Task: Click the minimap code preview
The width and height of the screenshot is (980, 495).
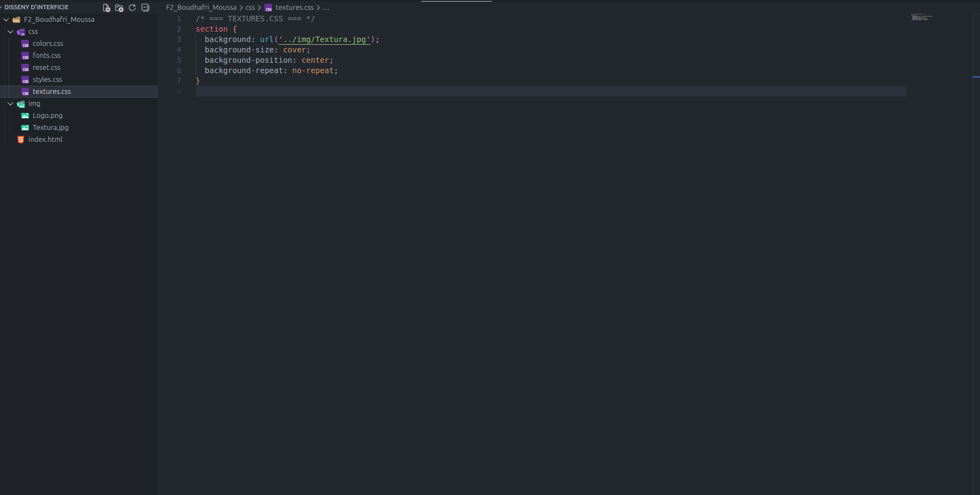Action: pos(921,17)
